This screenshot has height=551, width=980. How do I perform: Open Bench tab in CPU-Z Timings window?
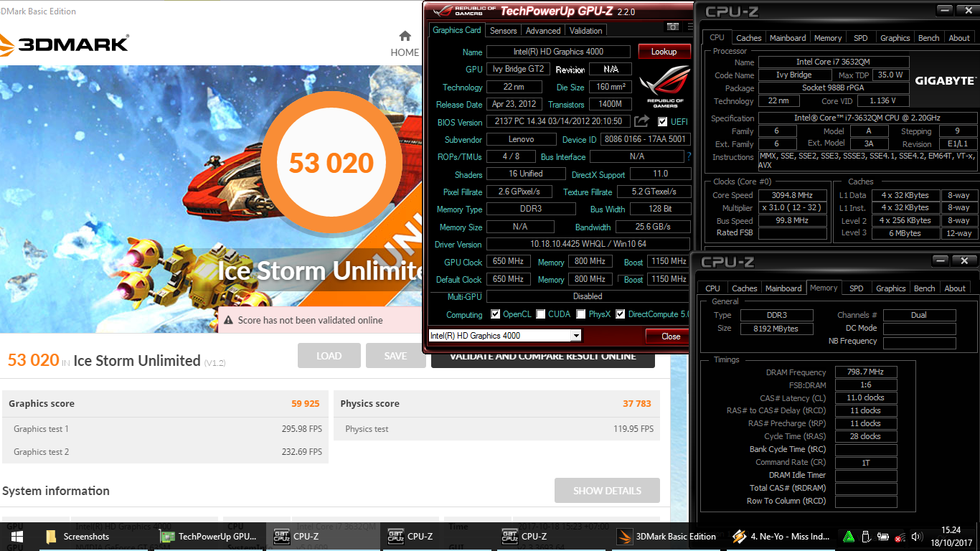925,288
